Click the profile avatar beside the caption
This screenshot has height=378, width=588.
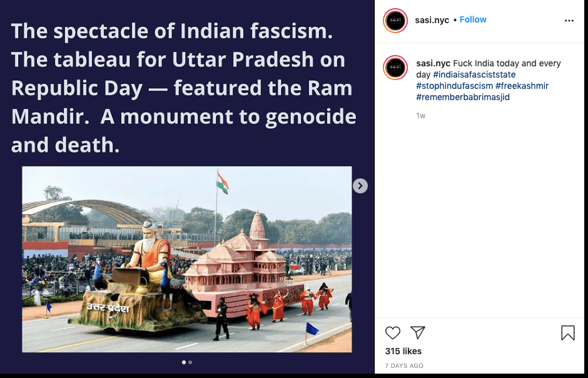(x=395, y=67)
